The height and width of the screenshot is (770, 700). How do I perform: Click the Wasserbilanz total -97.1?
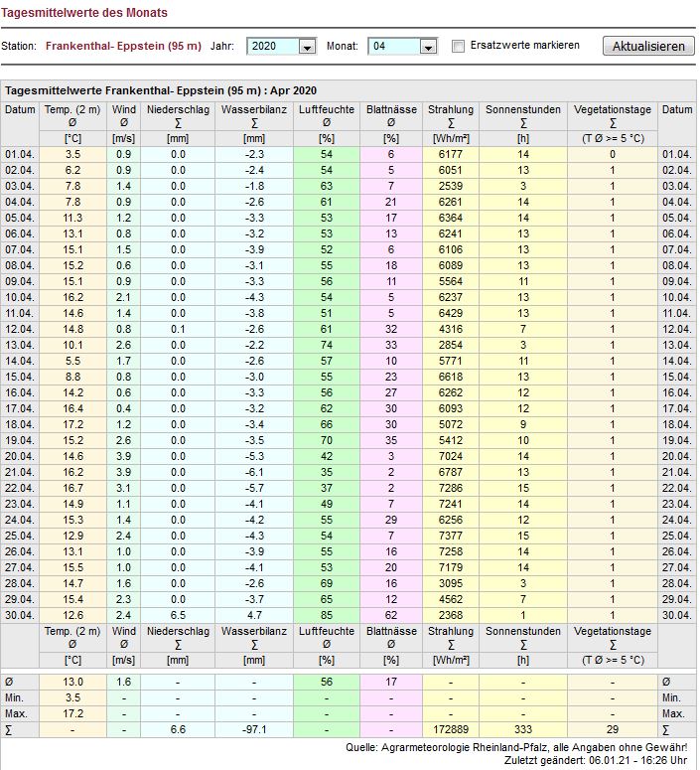pos(254,730)
